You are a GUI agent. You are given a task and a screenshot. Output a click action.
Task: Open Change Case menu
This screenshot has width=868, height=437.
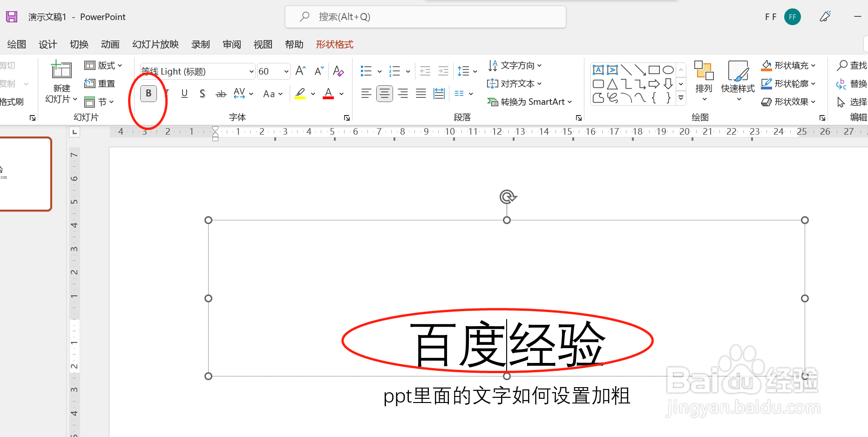pos(273,94)
